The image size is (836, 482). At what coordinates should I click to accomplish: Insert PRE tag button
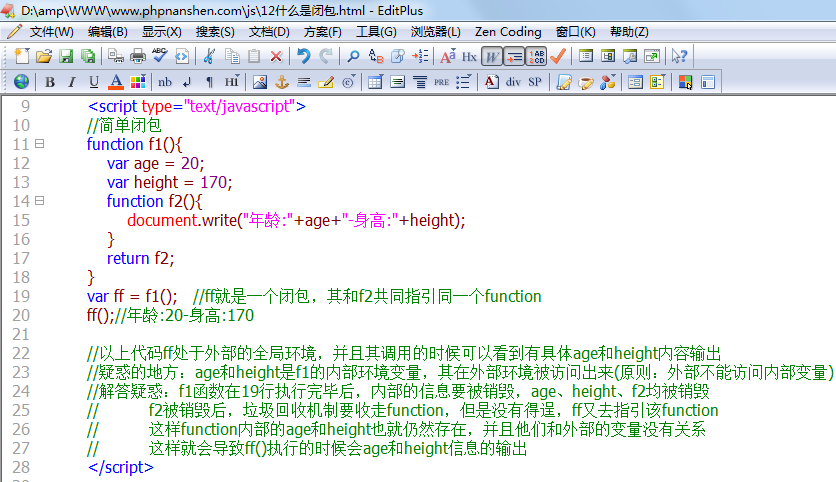point(441,82)
